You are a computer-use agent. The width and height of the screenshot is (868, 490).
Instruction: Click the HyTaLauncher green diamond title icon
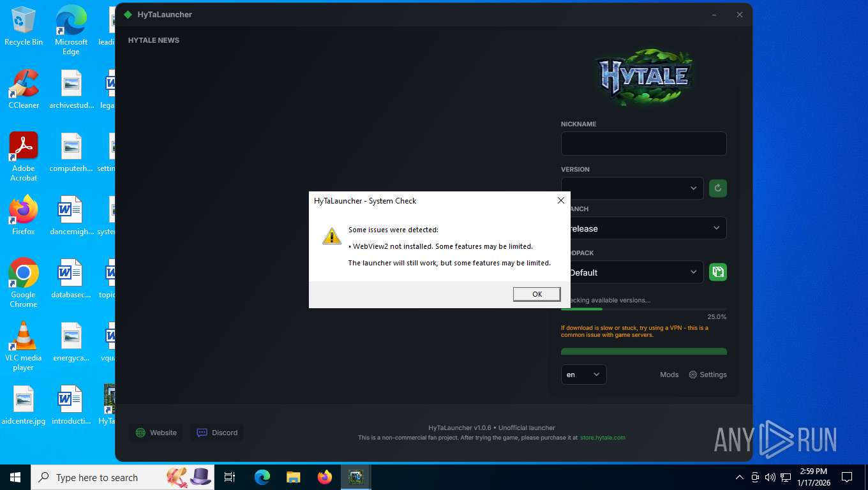[128, 15]
